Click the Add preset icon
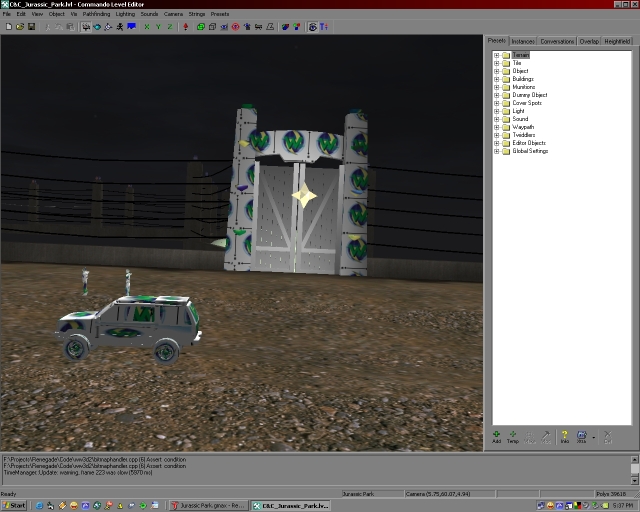The height and width of the screenshot is (512, 640). (497, 435)
